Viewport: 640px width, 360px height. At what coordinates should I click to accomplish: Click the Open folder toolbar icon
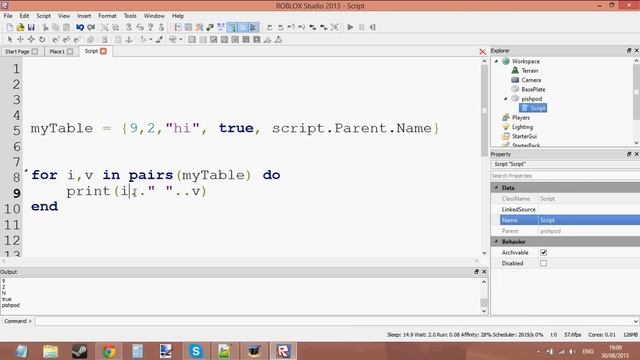(x=20, y=27)
